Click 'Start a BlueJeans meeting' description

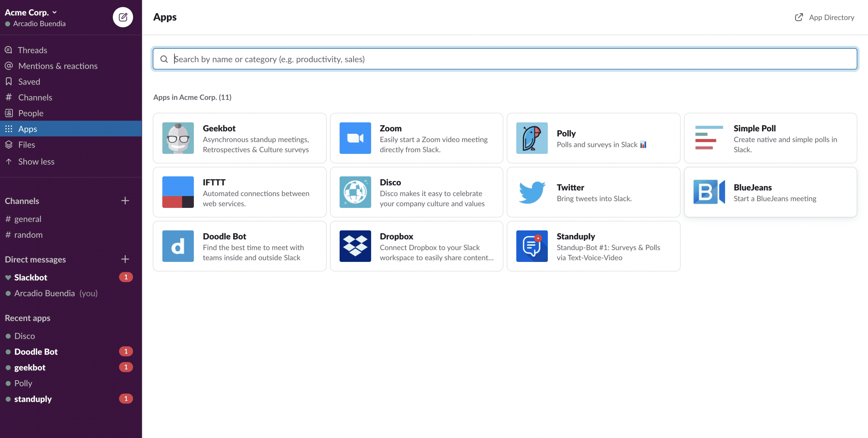[x=775, y=199]
